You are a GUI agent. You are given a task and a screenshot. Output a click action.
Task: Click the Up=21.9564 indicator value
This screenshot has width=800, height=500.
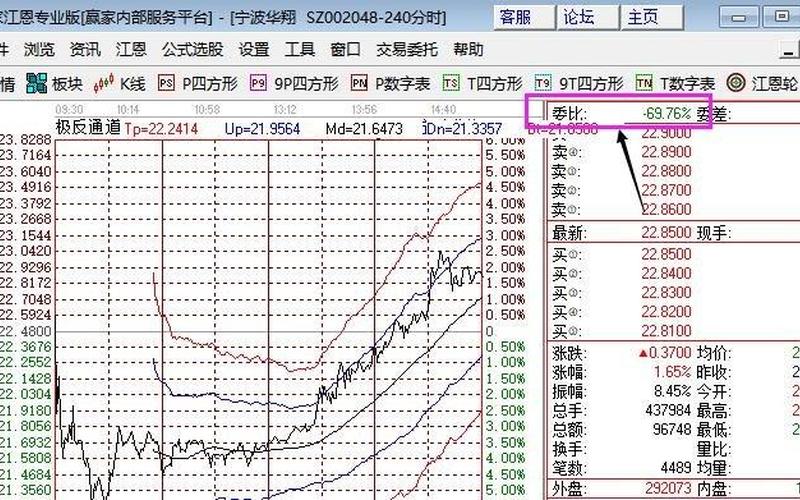point(262,129)
